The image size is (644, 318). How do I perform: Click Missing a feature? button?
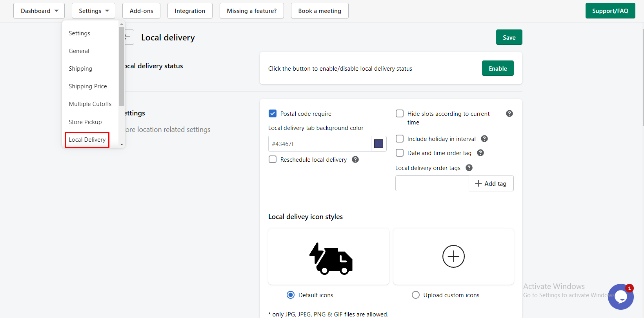[252, 11]
